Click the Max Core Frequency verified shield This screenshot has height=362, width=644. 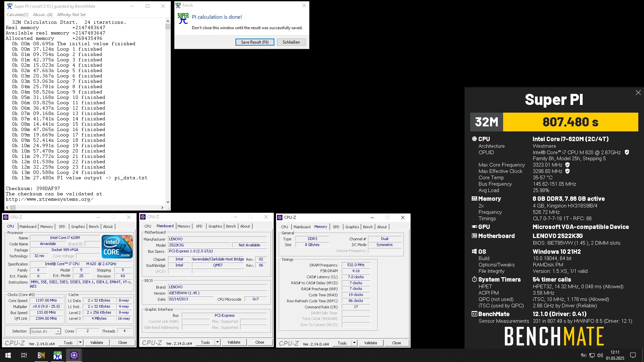coord(567,165)
